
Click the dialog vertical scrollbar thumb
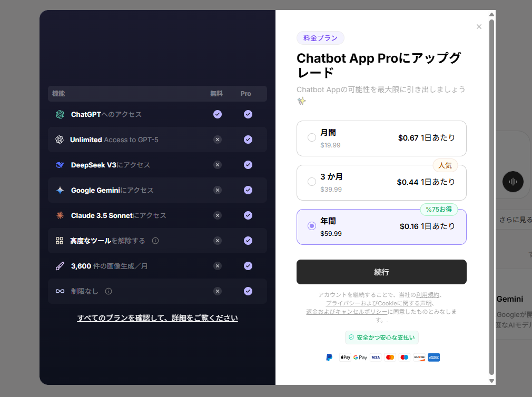point(491,197)
